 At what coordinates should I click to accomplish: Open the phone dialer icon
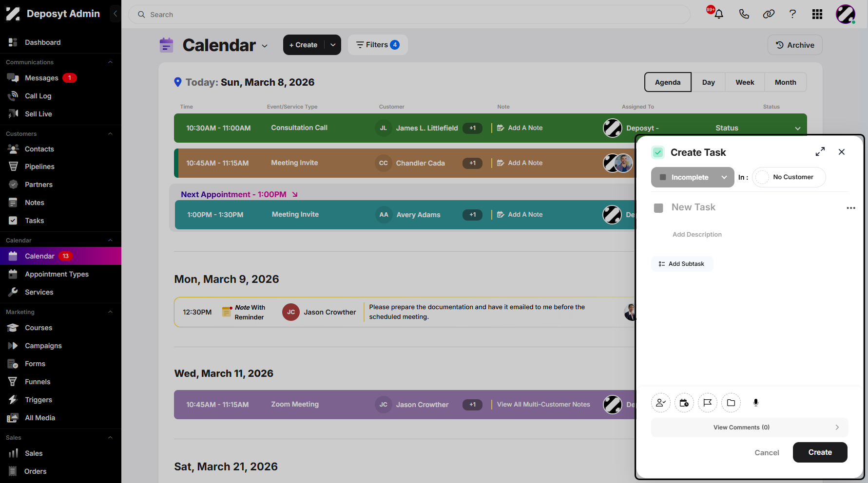pyautogui.click(x=744, y=14)
